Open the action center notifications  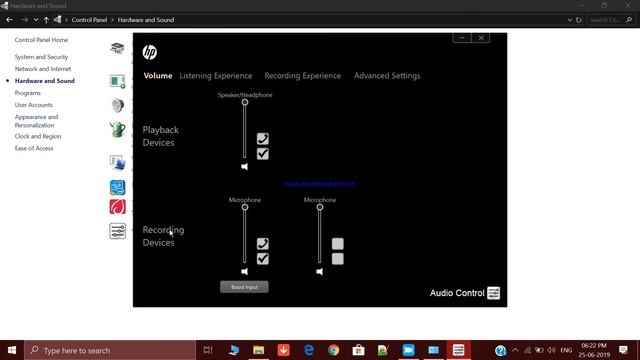pyautogui.click(x=623, y=350)
